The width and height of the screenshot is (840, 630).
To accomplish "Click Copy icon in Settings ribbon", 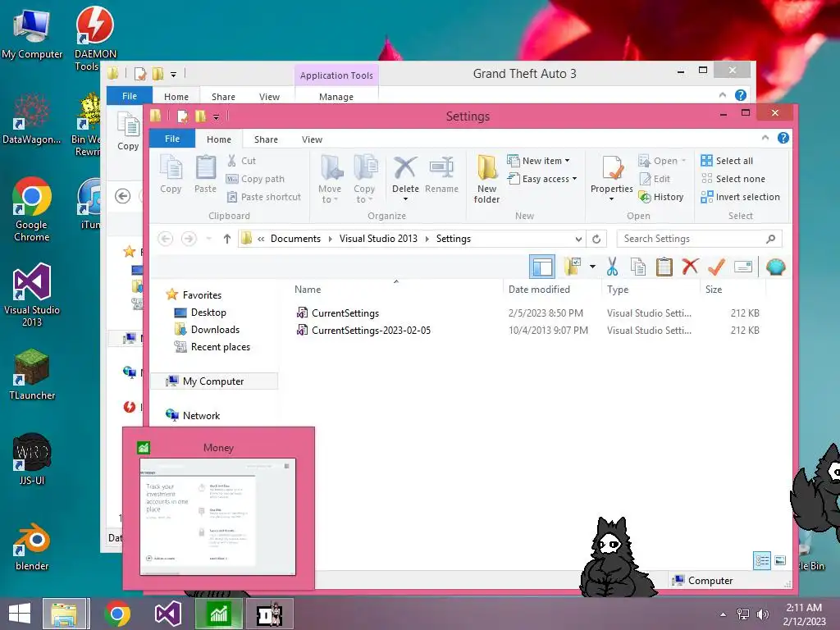I will click(x=171, y=174).
